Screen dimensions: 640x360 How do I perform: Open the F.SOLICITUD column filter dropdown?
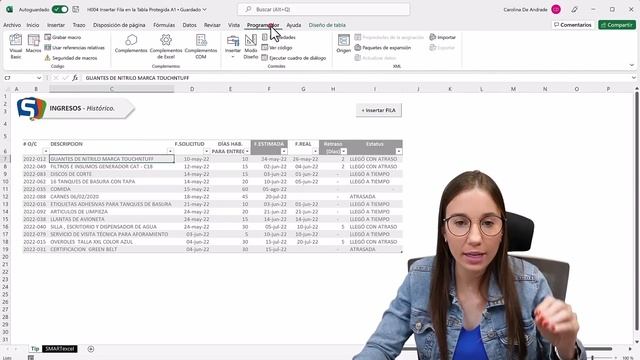(x=207, y=151)
